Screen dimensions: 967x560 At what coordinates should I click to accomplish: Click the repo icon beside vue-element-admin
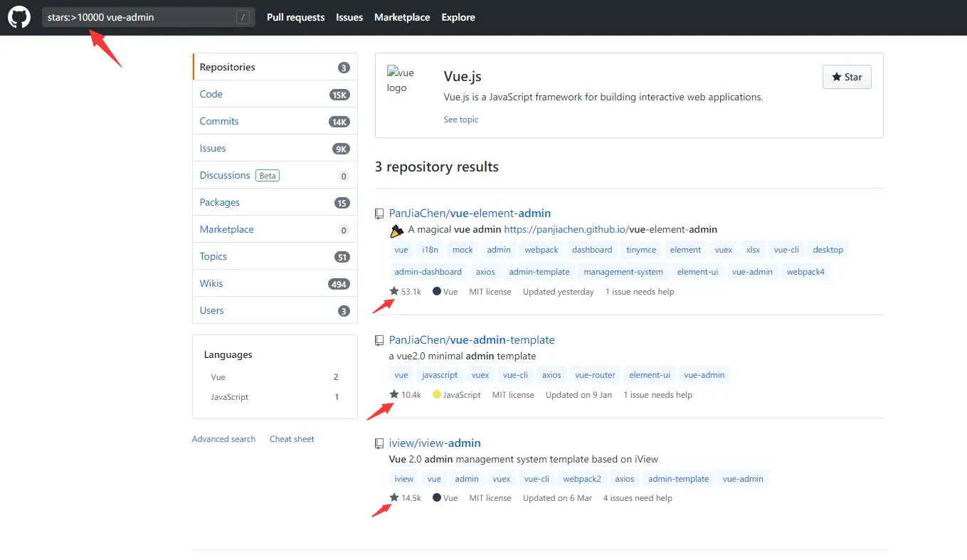(380, 213)
